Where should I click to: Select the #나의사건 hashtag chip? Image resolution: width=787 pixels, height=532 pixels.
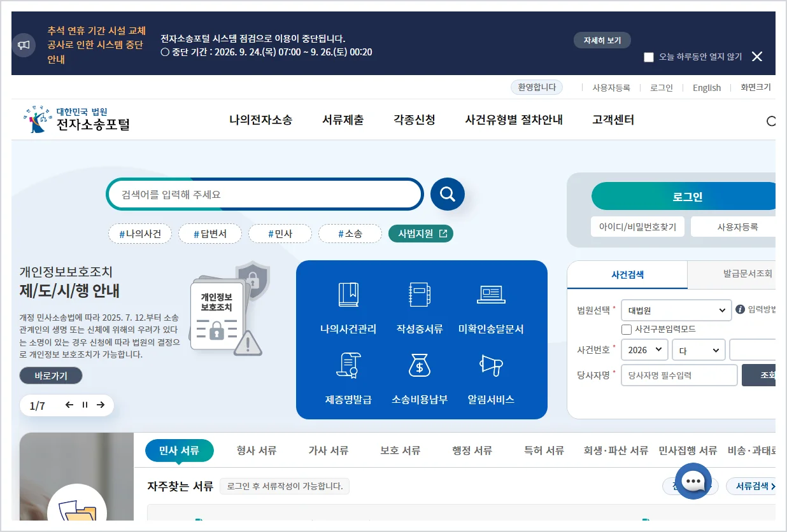[x=140, y=234]
